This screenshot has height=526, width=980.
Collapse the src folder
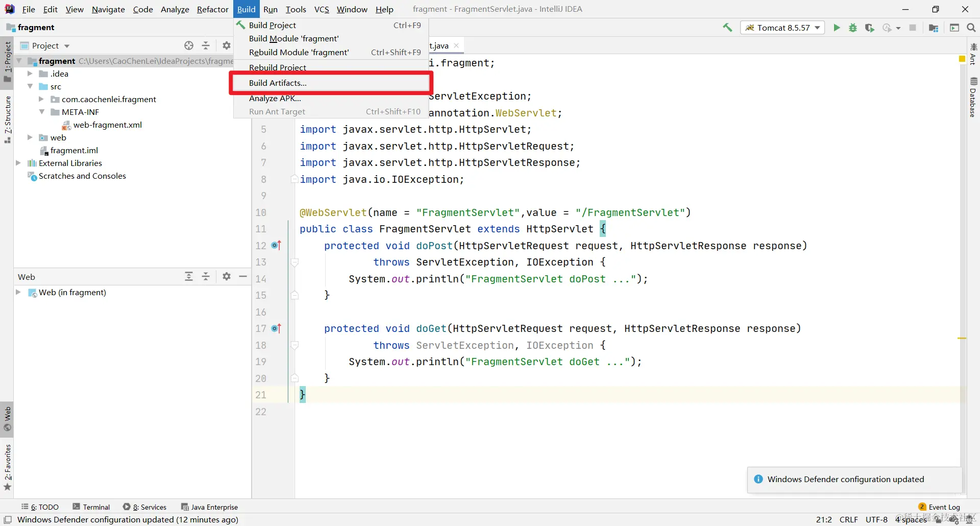(x=30, y=86)
